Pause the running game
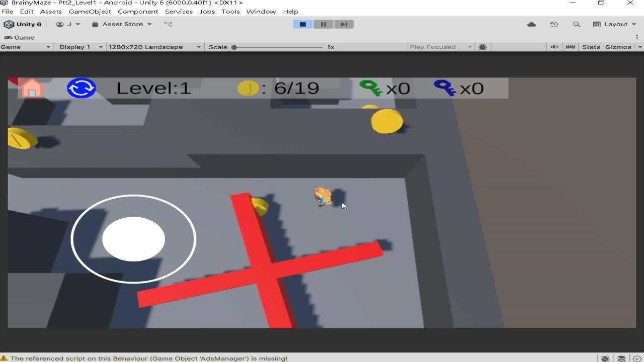The image size is (644, 362). (x=324, y=24)
